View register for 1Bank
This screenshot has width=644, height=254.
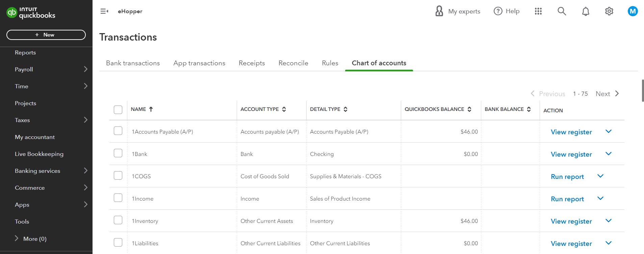coord(571,154)
